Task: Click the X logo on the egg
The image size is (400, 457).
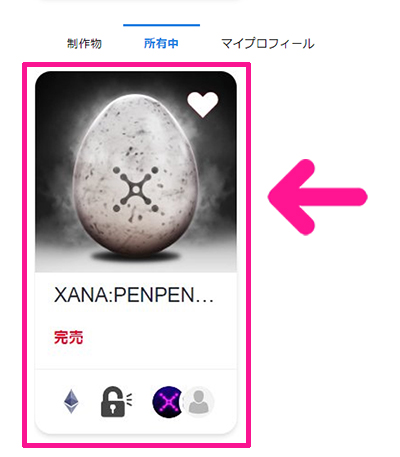Action: pos(136,189)
